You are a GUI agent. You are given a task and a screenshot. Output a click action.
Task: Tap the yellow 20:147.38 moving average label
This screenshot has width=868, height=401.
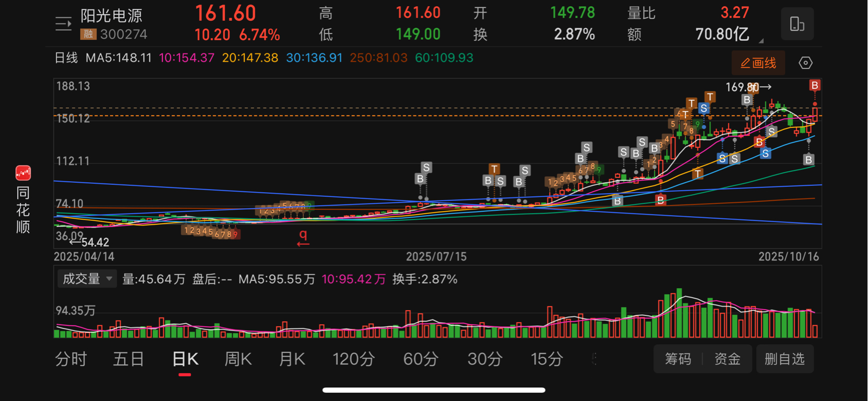[x=250, y=58]
